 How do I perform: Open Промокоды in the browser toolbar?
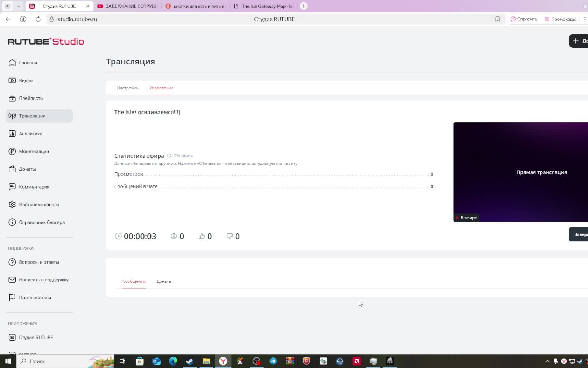tap(560, 19)
